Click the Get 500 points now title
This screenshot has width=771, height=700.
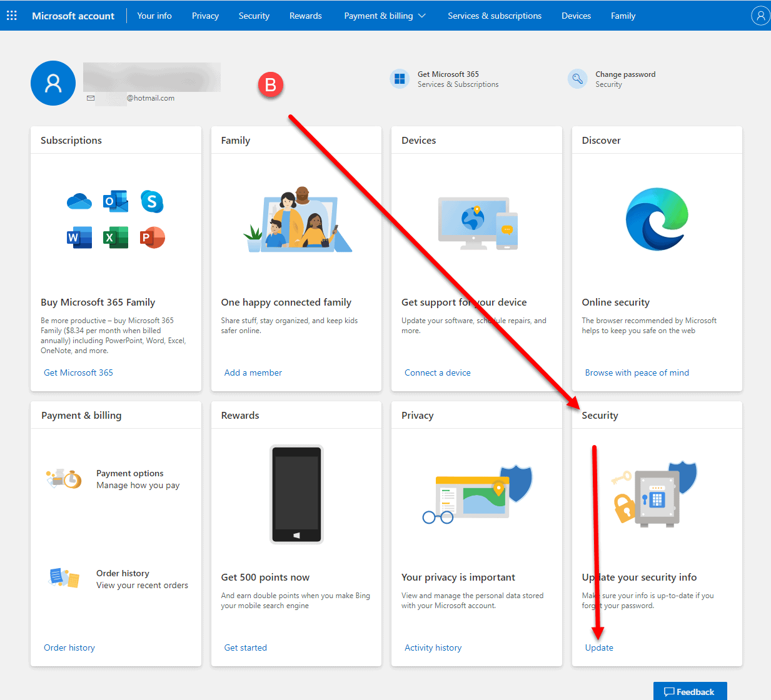tap(265, 577)
